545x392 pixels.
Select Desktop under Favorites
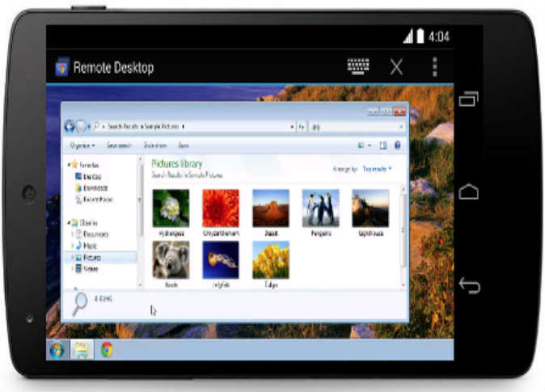tap(89, 175)
